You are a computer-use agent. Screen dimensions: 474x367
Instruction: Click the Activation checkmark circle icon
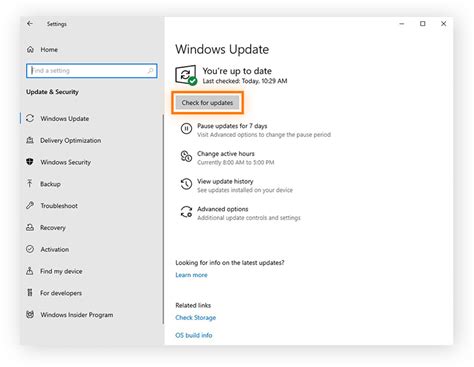pyautogui.click(x=30, y=249)
